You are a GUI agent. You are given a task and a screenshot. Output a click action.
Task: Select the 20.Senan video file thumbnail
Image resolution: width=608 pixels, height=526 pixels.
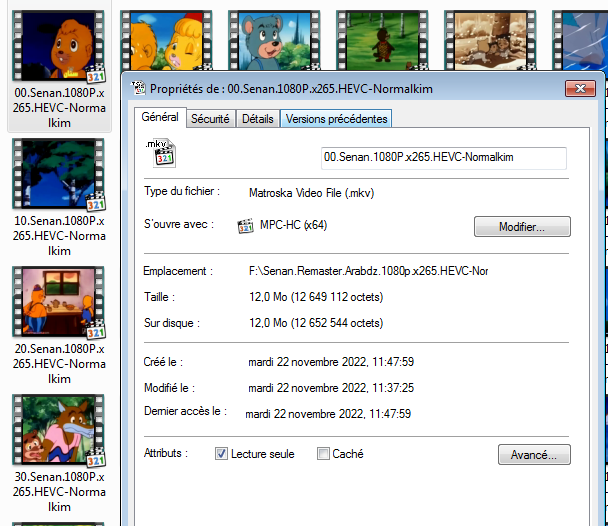point(59,302)
